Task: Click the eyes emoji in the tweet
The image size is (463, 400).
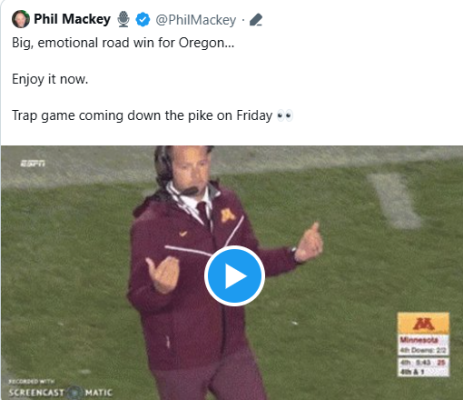Action: [285, 116]
